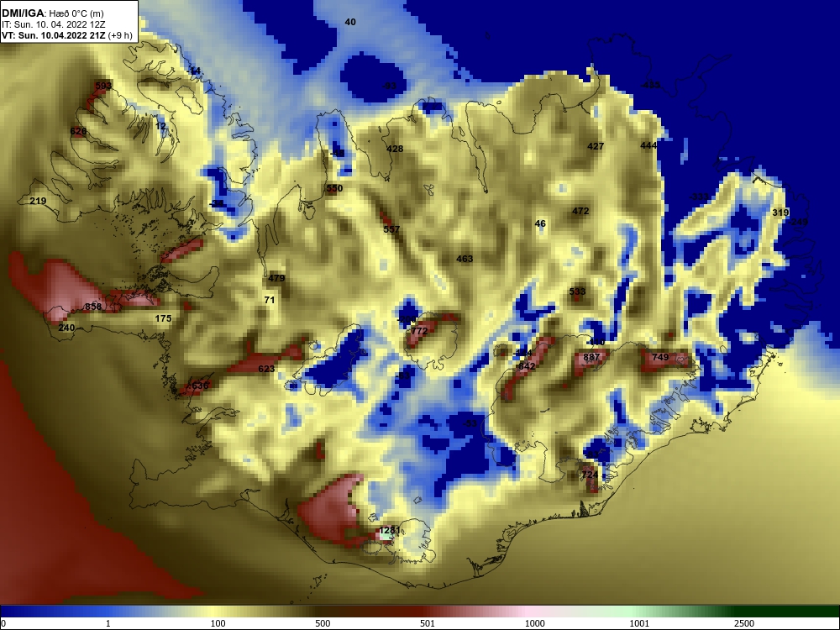Click the map value 858
The image size is (840, 630).
[93, 307]
